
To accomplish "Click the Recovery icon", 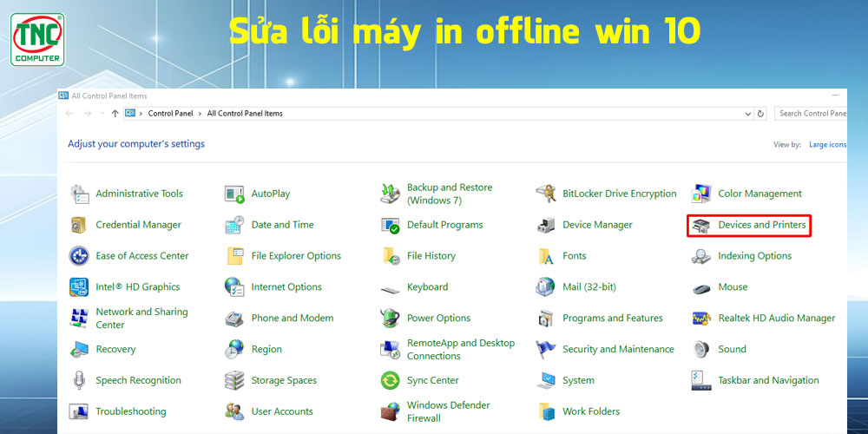I will point(79,349).
